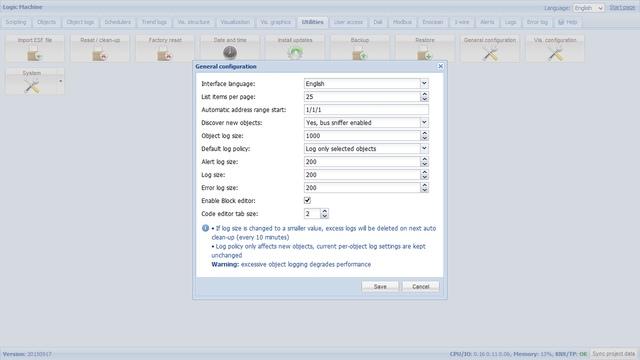The width and height of the screenshot is (640, 360).
Task: Switch to the Logs tab
Action: [x=510, y=22]
